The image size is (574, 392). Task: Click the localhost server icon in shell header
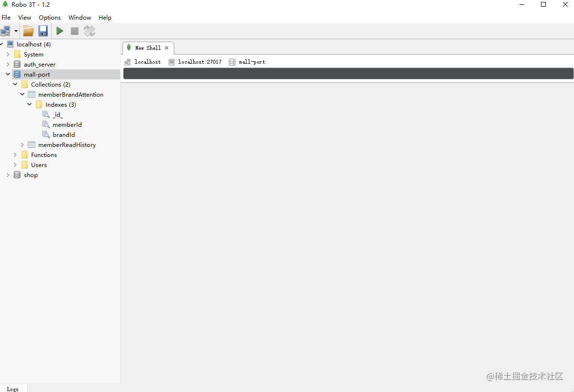[127, 62]
